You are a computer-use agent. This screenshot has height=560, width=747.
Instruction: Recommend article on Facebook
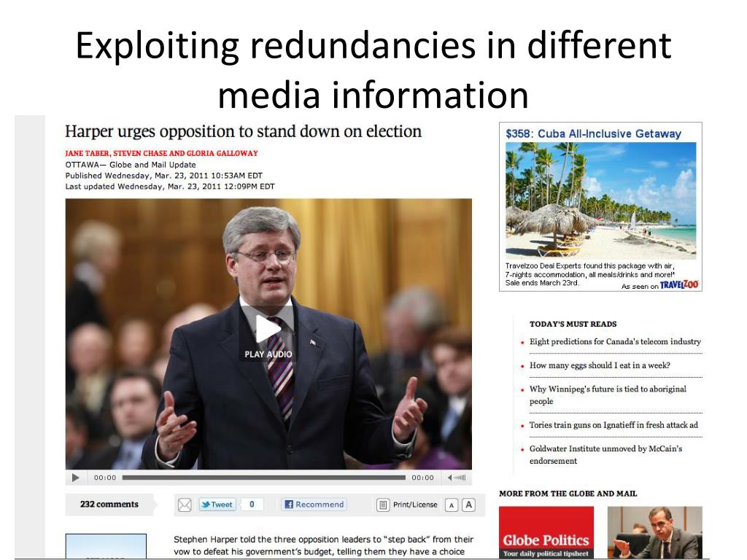click(x=314, y=505)
